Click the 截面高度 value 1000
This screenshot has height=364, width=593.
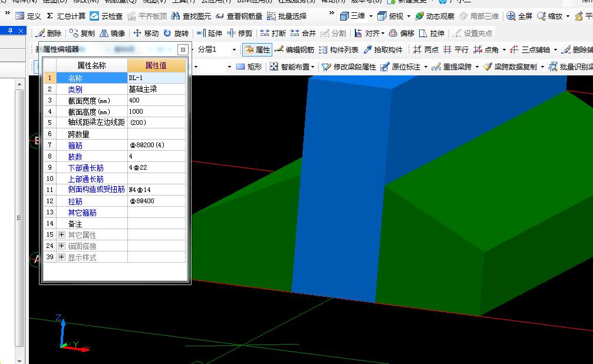tap(157, 111)
